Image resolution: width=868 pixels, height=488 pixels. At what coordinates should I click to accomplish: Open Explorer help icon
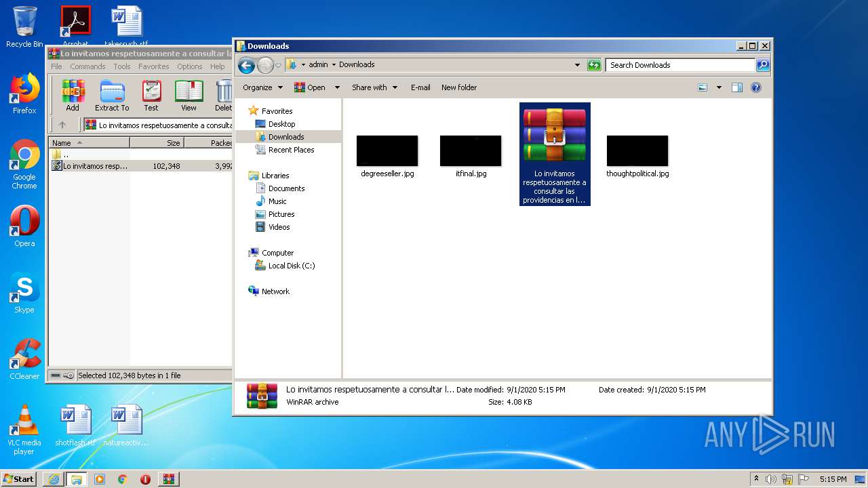coord(756,87)
